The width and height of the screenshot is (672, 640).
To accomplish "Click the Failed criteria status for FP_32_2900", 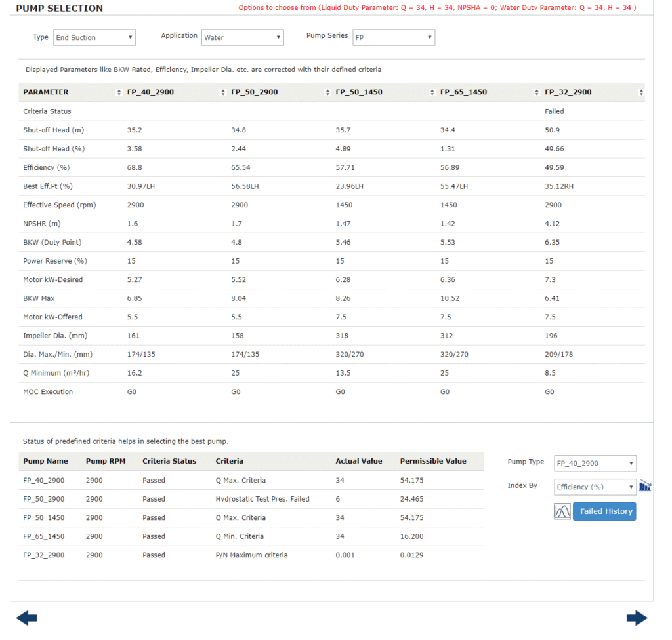I will tap(554, 111).
